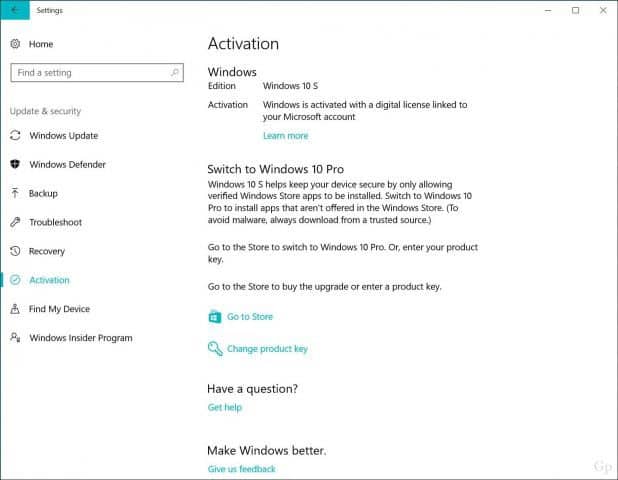The width and height of the screenshot is (618, 480).
Task: Click the Troubleshoot wrench icon
Action: pos(15,222)
